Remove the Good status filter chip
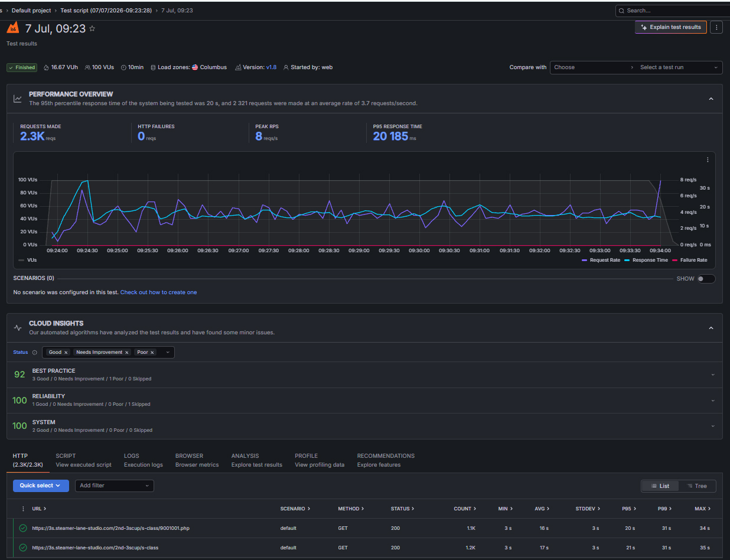The image size is (730, 560). coord(66,352)
